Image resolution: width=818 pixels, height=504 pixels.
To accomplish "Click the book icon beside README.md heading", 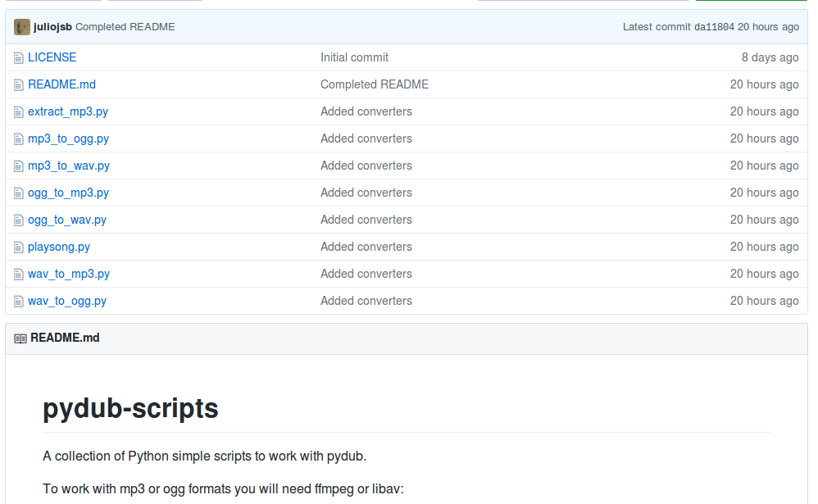I will pyautogui.click(x=20, y=339).
